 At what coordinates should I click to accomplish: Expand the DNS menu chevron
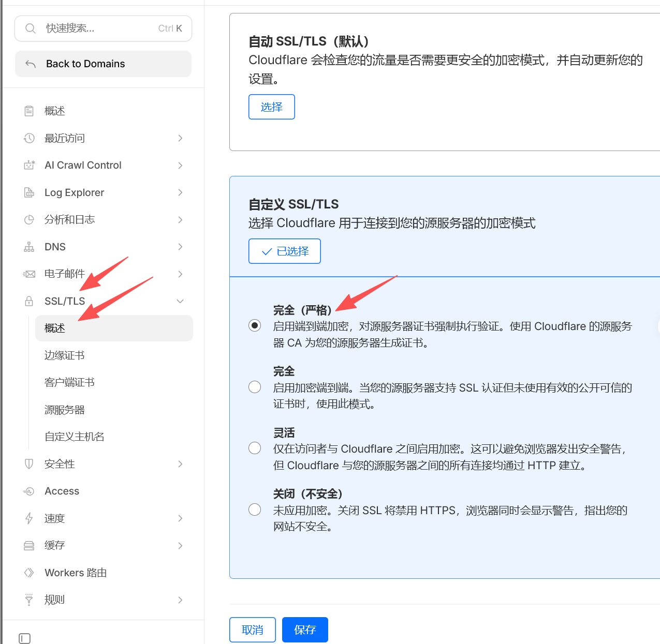[x=180, y=247]
